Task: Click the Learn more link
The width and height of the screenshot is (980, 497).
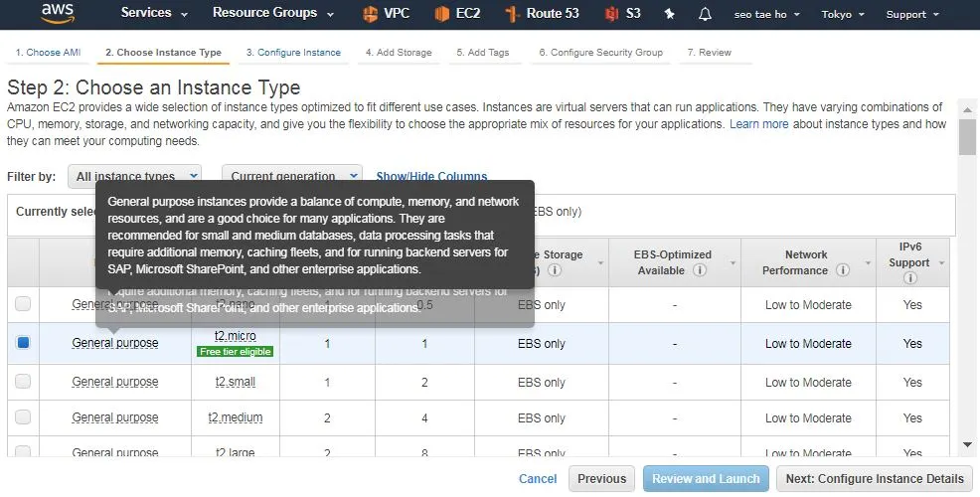Action: [758, 124]
